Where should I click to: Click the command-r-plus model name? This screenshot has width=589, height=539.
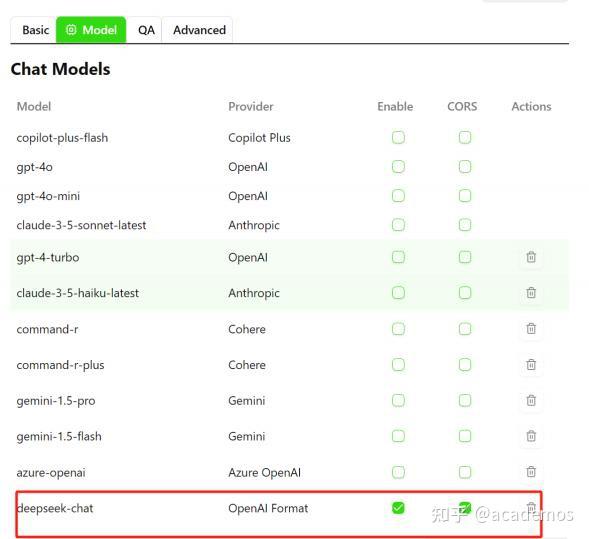coord(60,365)
